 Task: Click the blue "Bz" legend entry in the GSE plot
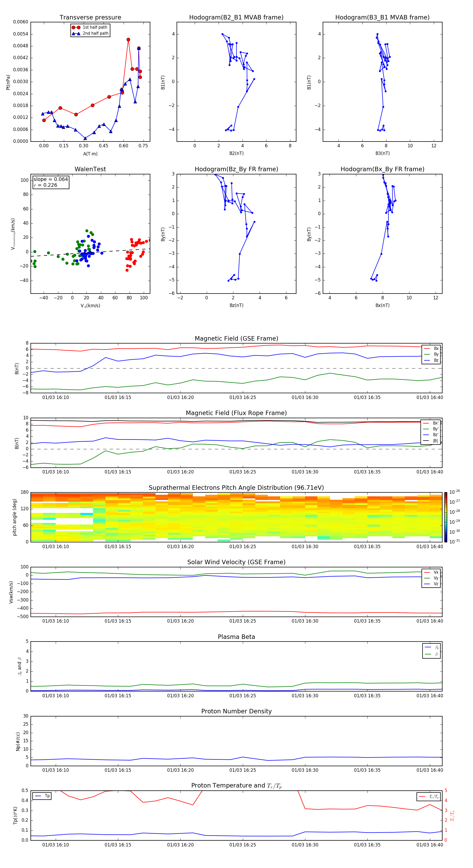431,361
